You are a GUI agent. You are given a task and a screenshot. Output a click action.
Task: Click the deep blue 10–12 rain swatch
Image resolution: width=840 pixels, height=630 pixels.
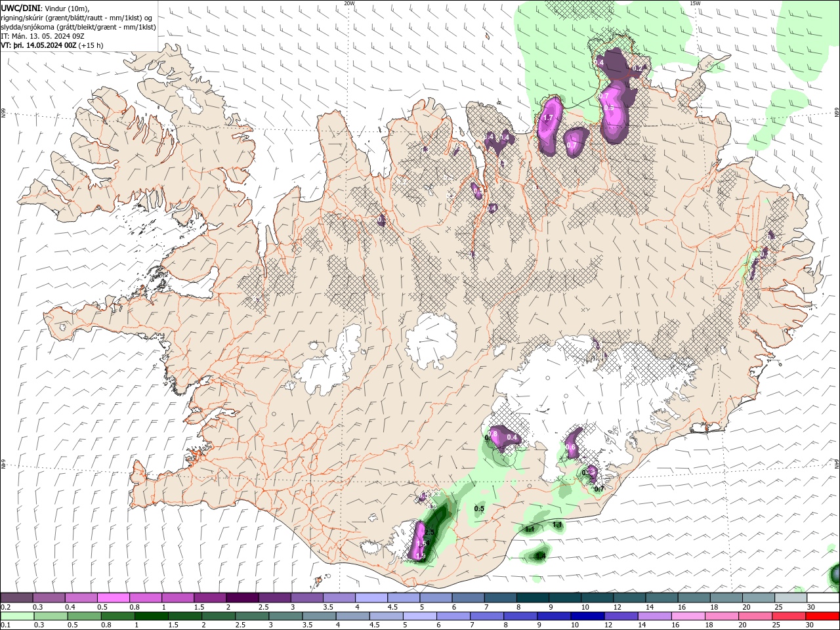[587, 616]
